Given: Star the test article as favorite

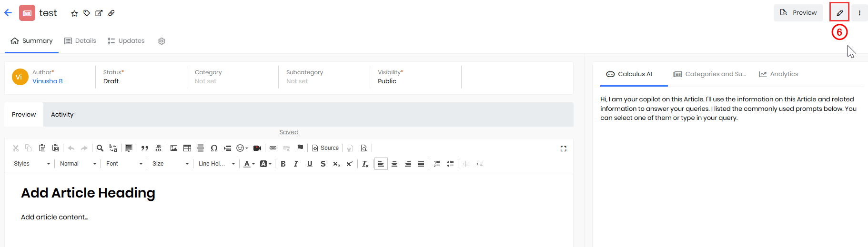Looking at the screenshot, I should coord(74,13).
